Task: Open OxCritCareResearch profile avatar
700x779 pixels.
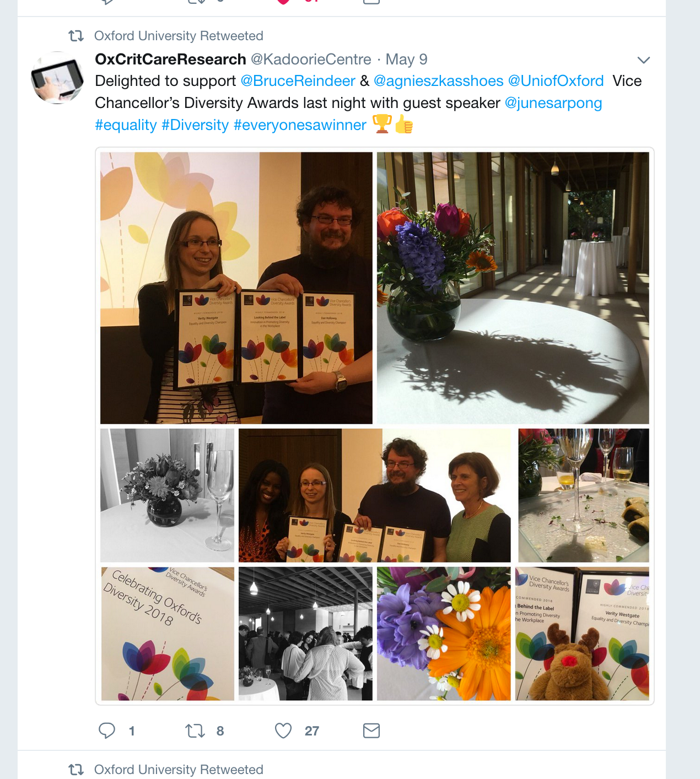Action: (57, 78)
